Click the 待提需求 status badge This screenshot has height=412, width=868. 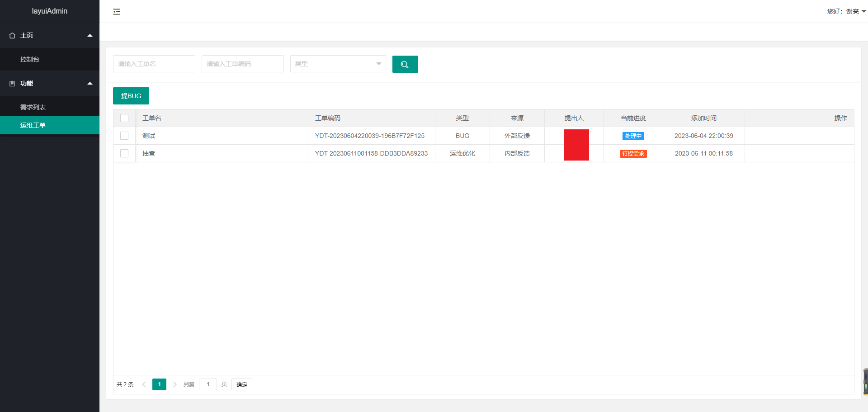[x=633, y=154]
